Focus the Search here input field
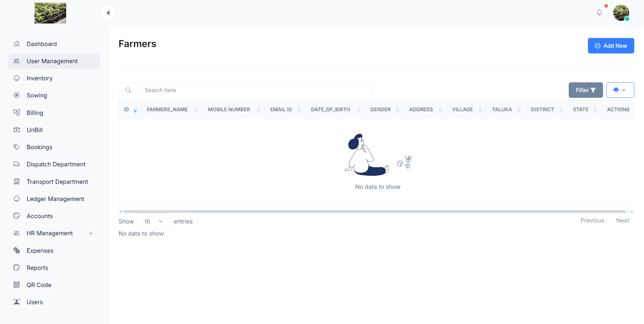 (255, 90)
